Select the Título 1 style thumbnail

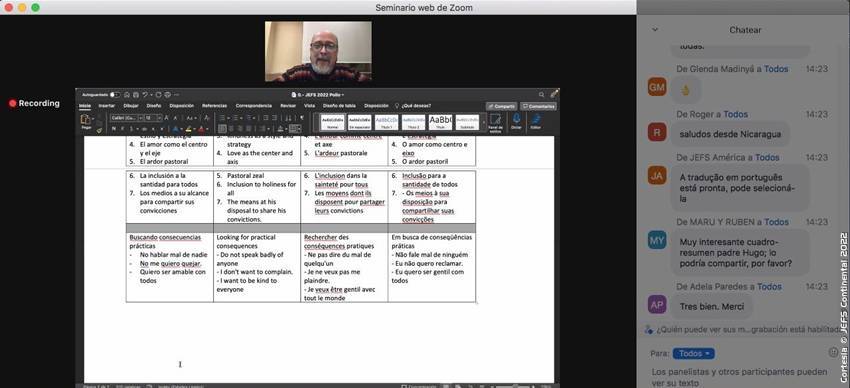(387, 122)
